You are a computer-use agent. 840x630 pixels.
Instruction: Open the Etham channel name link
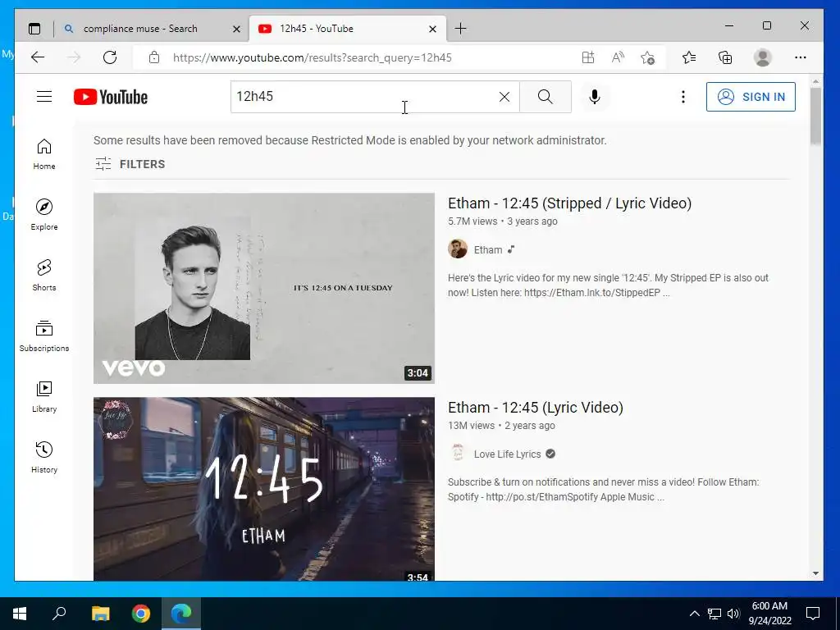coord(488,250)
